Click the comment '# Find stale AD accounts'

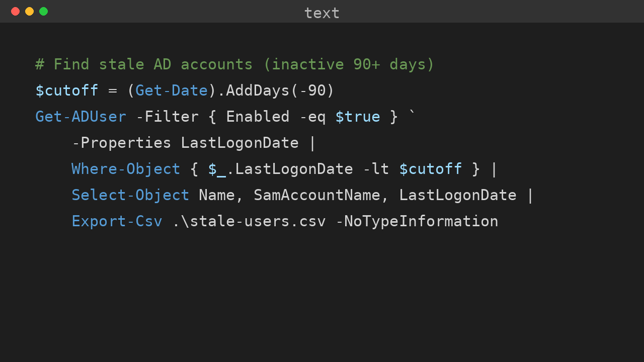(144, 64)
